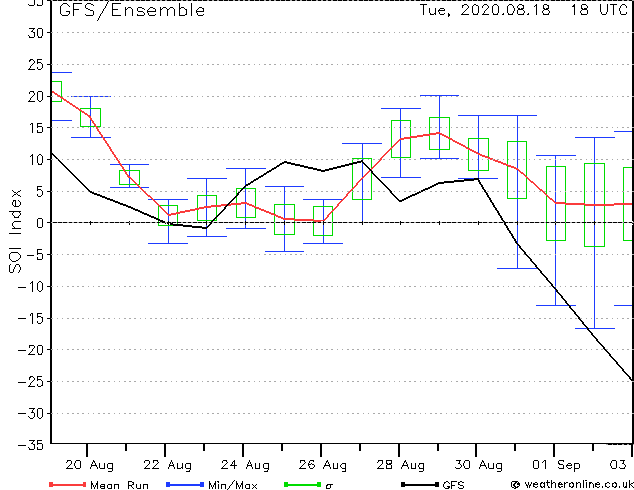Click the '30 Aug' x-axis label

[479, 465]
